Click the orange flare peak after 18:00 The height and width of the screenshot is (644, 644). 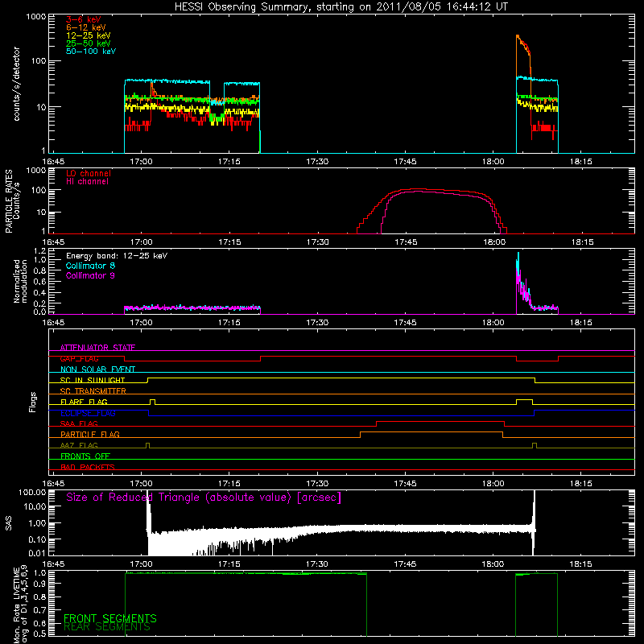pos(523,45)
